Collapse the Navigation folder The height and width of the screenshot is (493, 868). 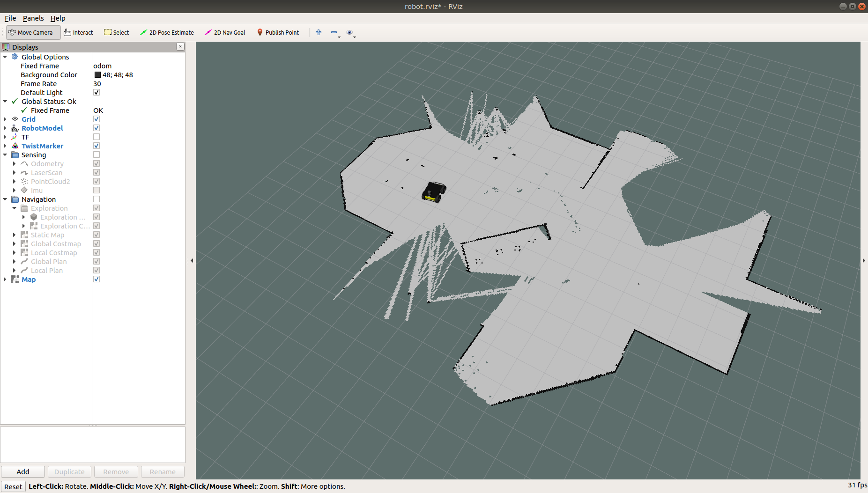[5, 199]
